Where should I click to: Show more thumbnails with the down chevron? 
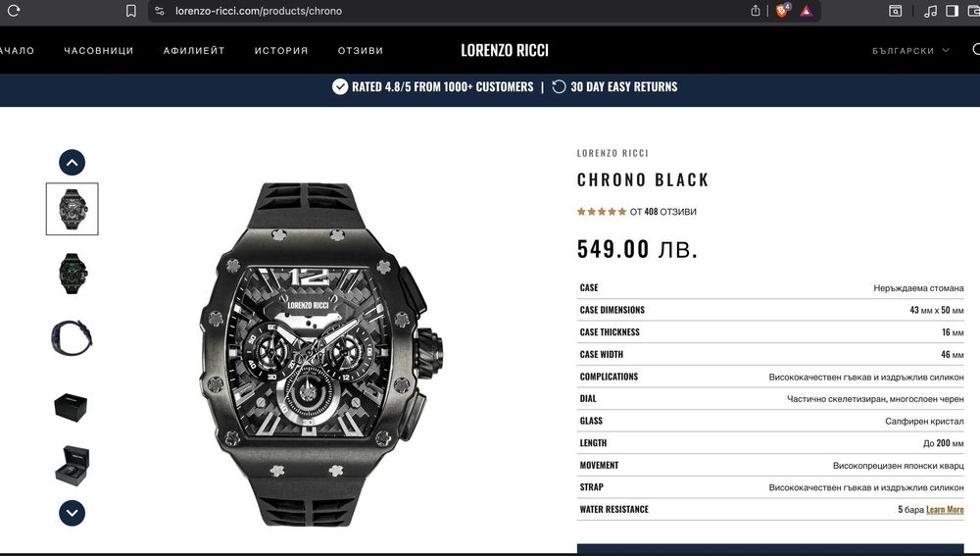tap(72, 513)
